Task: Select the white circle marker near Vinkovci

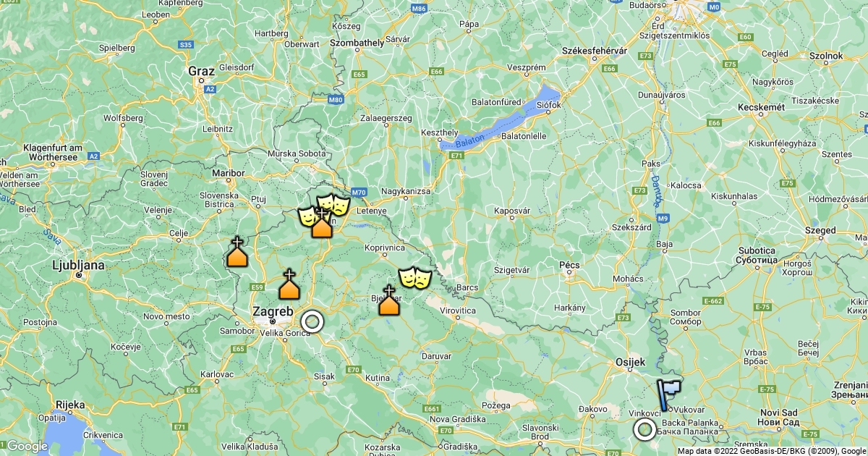Action: point(644,429)
